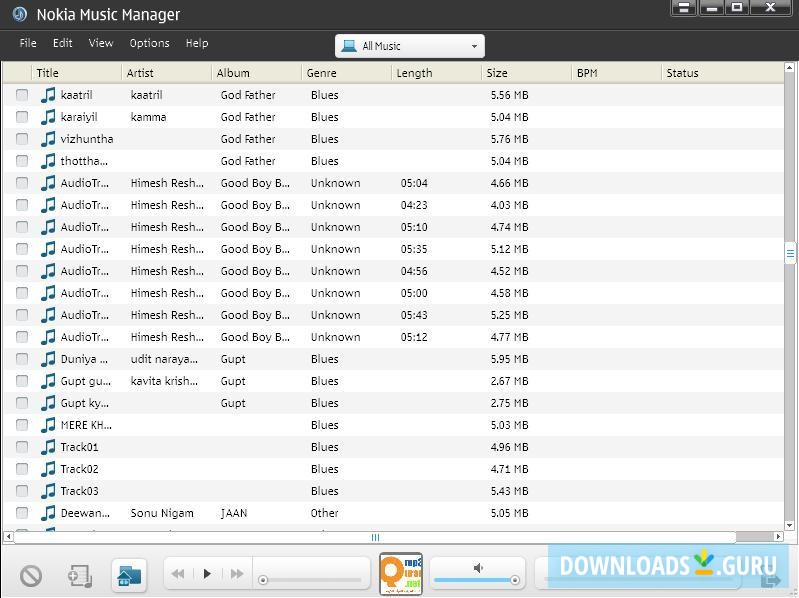This screenshot has height=598, width=799.
Task: Click music note icon of Gupt gu track
Action: coord(48,380)
